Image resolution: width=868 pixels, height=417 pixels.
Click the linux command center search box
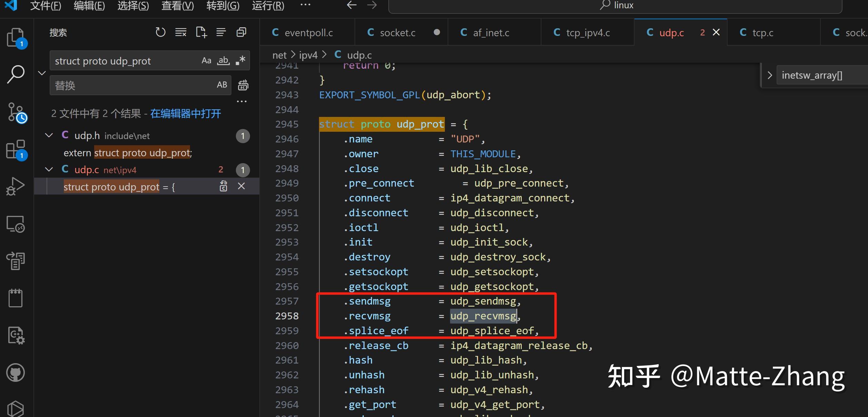(615, 6)
